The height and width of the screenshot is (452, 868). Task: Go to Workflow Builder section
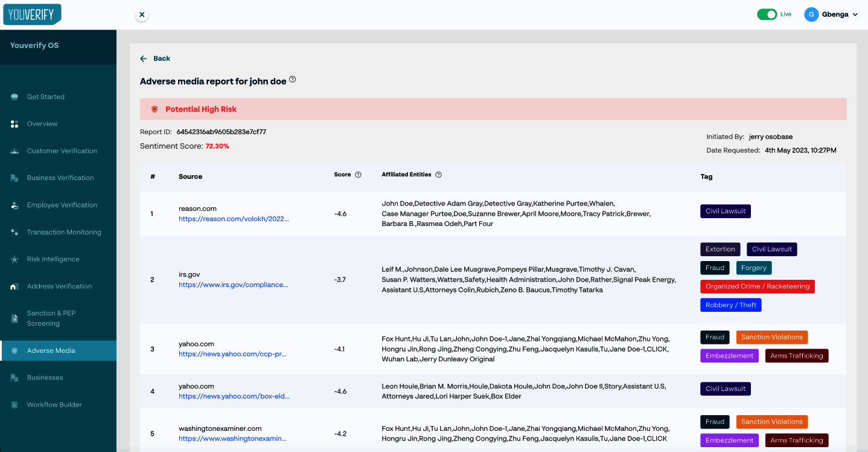[54, 405]
